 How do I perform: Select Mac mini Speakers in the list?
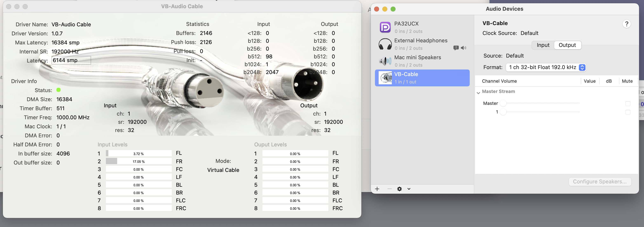point(422,61)
